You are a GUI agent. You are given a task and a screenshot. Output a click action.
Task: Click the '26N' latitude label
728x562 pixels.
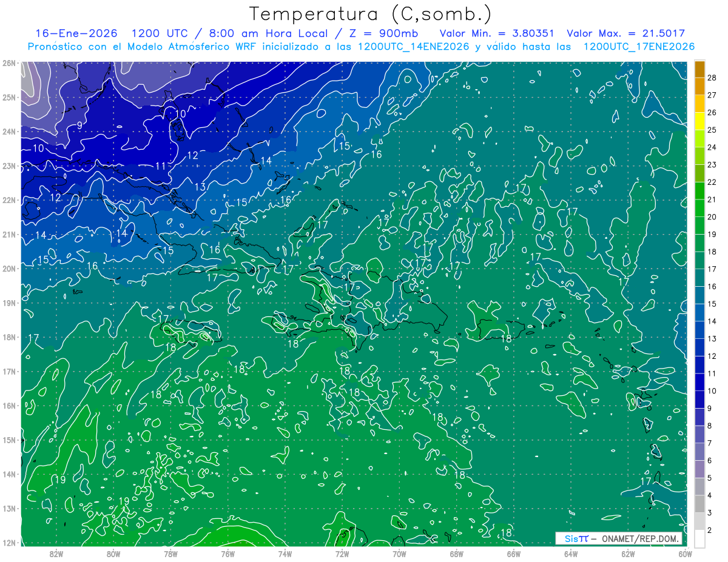pyautogui.click(x=8, y=63)
